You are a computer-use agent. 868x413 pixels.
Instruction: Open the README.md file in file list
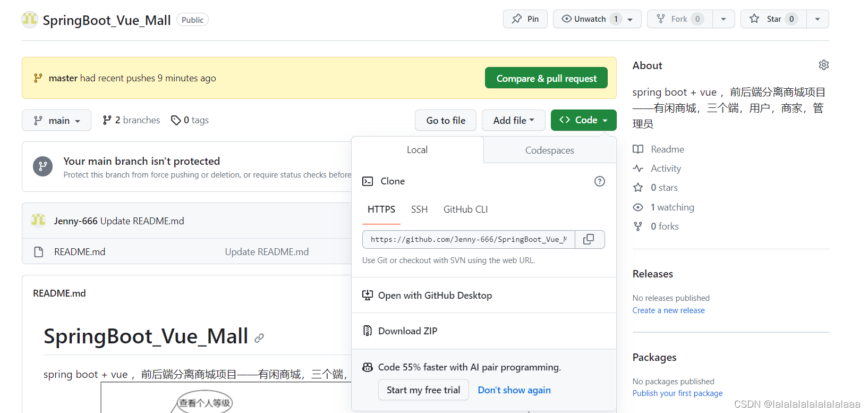point(80,251)
